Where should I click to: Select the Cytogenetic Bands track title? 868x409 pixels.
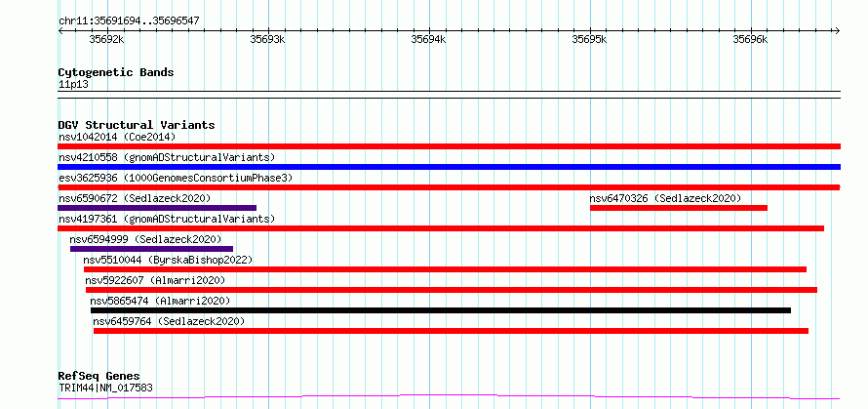(x=116, y=72)
